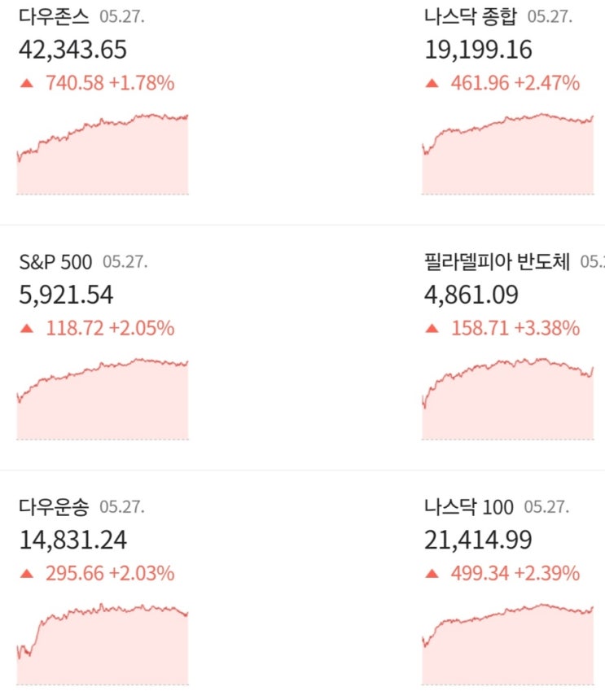Go to the 다우운송 index page
This screenshot has width=605, height=700.
[54, 507]
